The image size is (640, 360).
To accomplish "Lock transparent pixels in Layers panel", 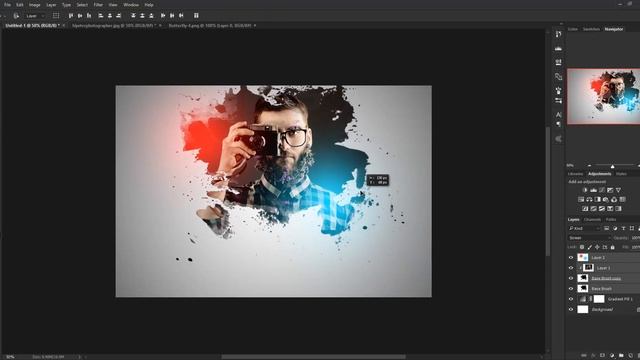I will coord(582,247).
